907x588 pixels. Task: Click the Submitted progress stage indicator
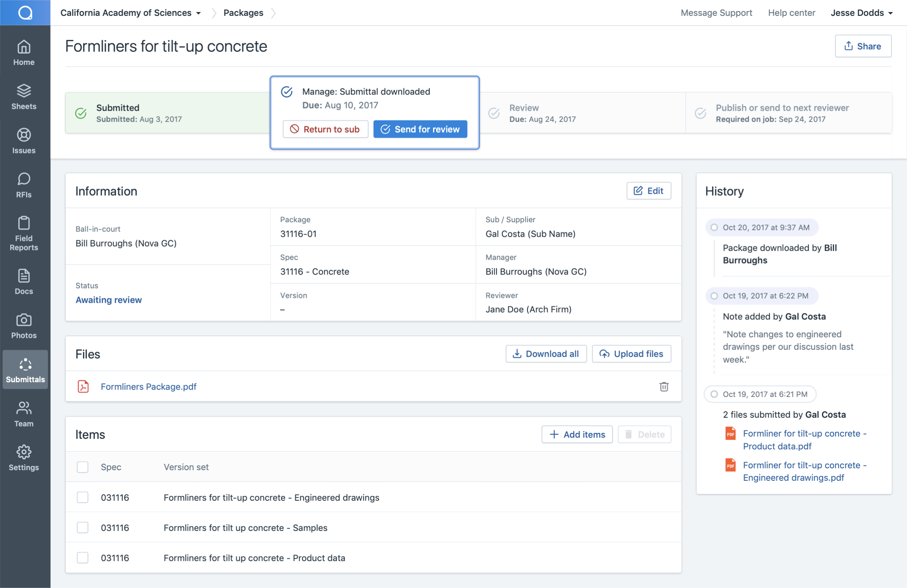80,113
